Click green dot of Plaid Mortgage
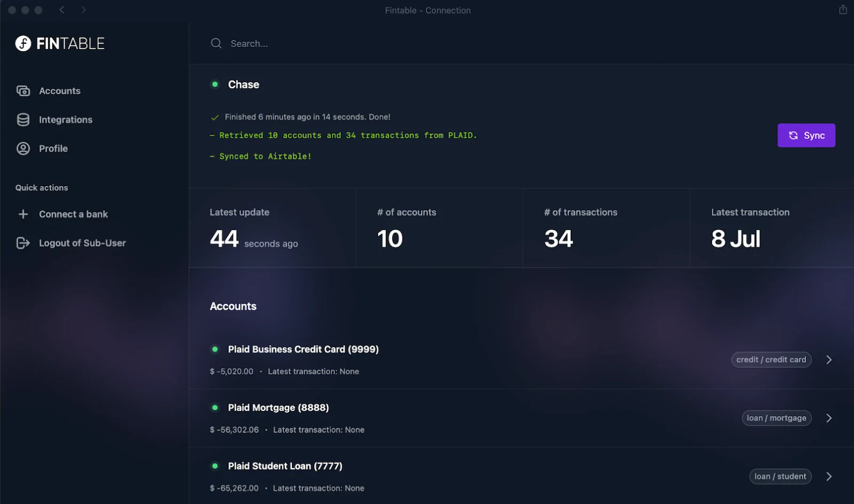 click(x=215, y=407)
